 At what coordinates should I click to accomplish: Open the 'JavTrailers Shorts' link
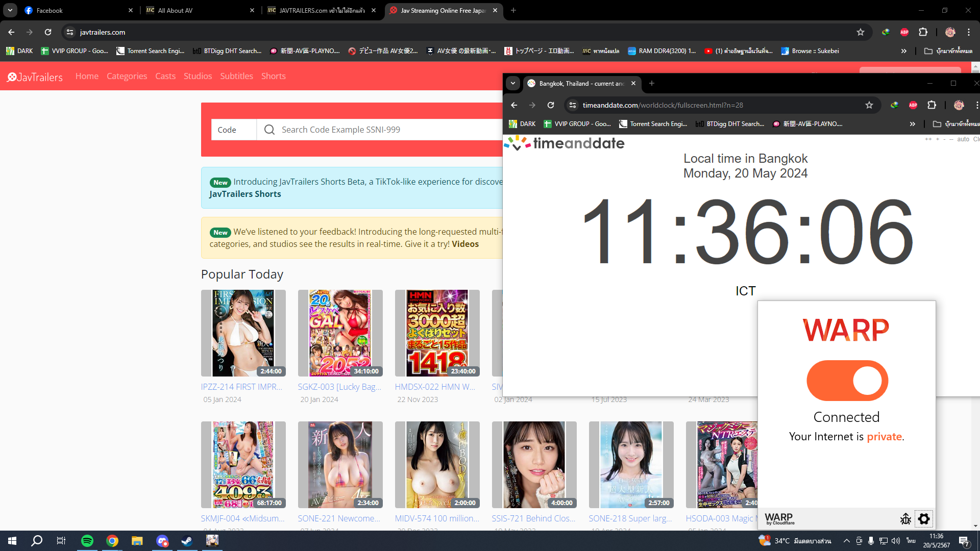[245, 194]
